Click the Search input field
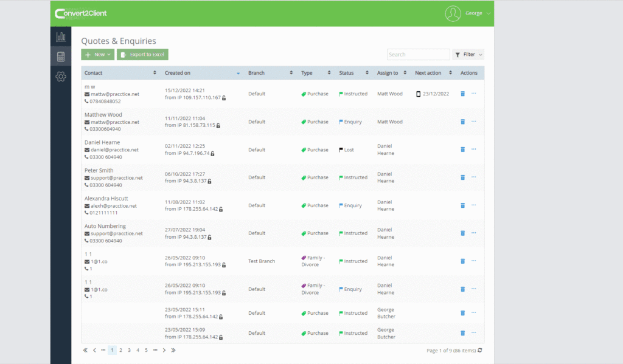 [419, 54]
